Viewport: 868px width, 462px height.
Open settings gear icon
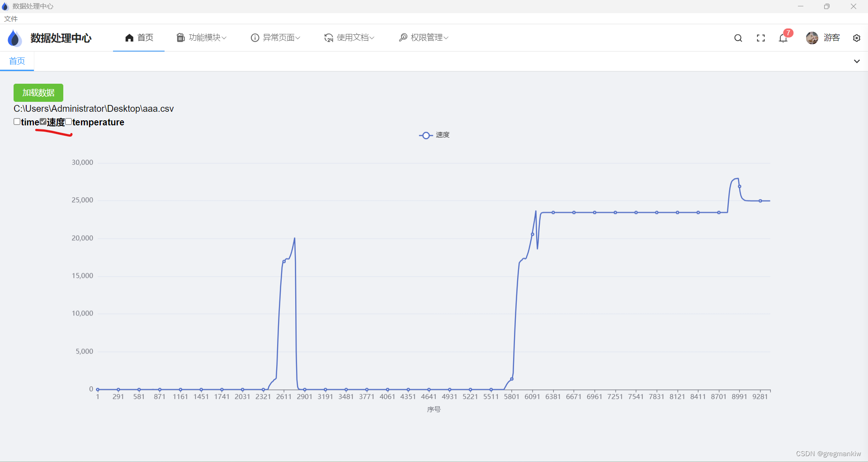pyautogui.click(x=857, y=38)
